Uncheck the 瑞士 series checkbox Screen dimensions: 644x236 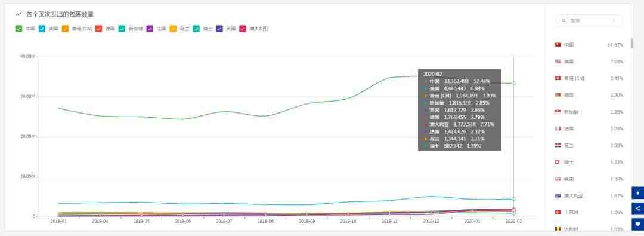[x=196, y=29]
